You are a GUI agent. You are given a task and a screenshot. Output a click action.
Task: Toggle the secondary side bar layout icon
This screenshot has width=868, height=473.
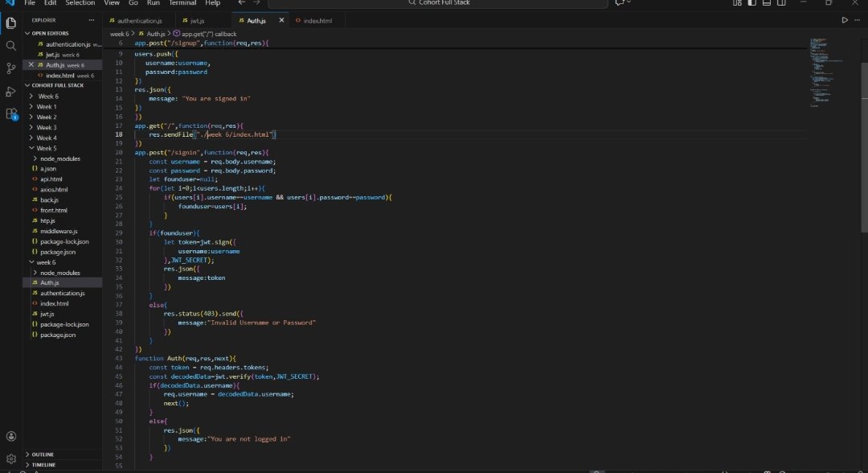[x=781, y=2]
